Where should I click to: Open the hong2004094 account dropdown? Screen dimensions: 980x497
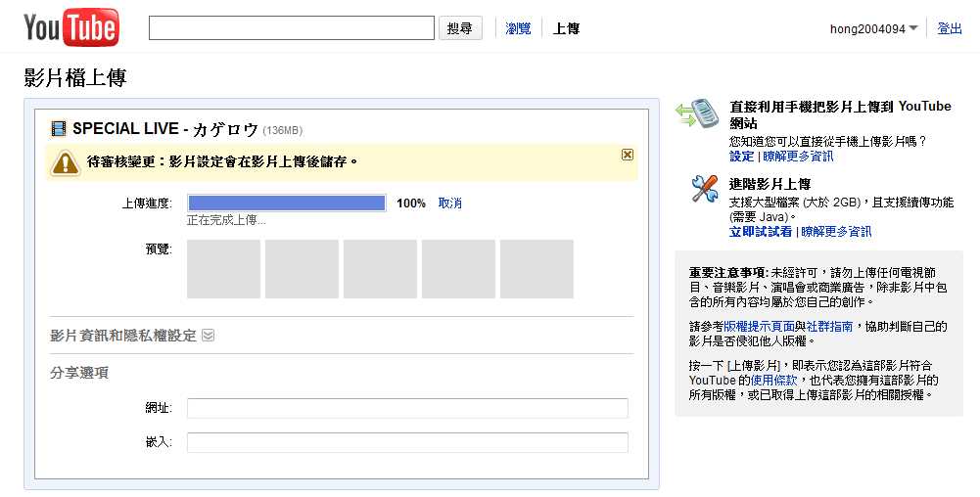coord(873,28)
